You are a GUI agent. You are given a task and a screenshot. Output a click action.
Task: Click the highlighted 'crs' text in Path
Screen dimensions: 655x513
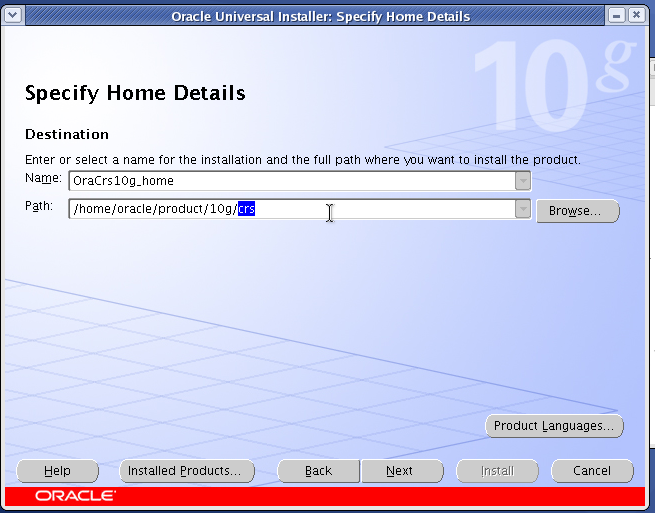coord(246,208)
